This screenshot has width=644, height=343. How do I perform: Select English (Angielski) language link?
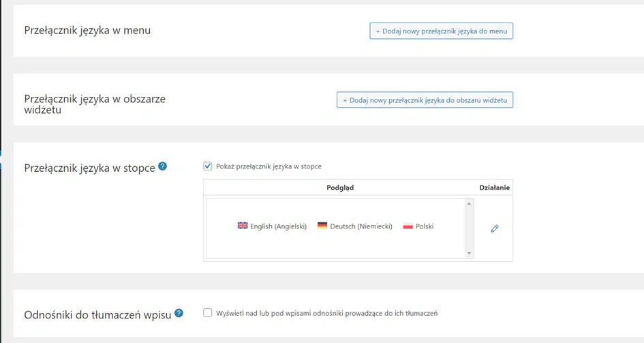[x=279, y=226]
